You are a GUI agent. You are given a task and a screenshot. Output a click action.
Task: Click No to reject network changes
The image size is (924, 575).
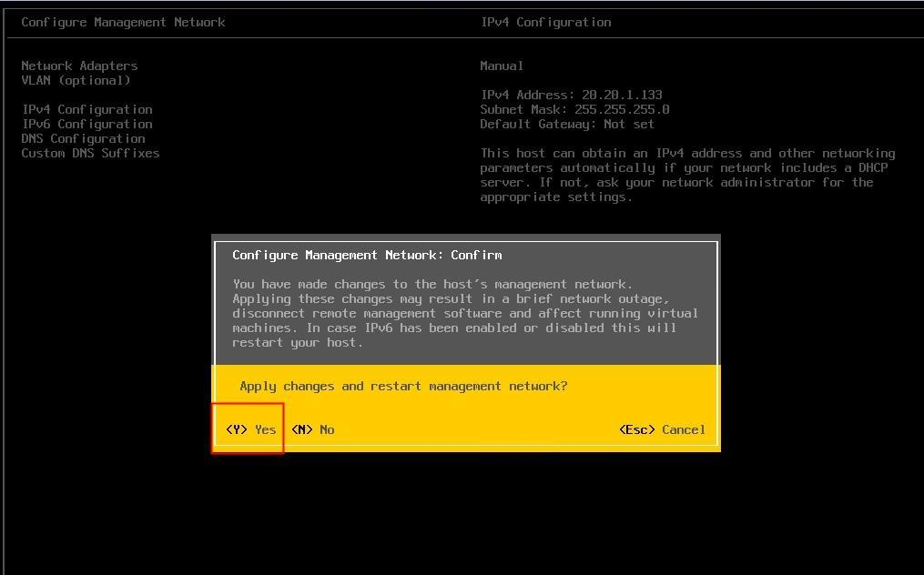point(313,429)
